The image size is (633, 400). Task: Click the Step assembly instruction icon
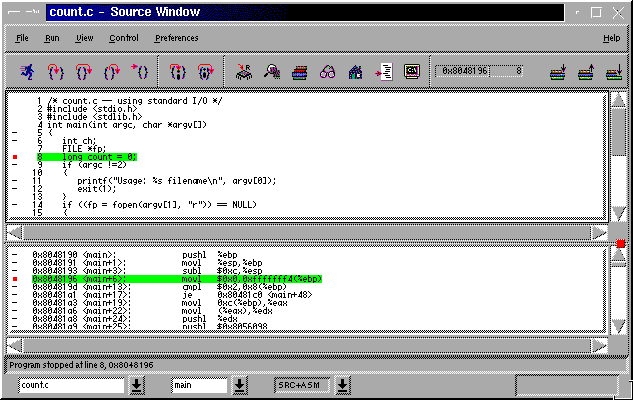tap(177, 71)
